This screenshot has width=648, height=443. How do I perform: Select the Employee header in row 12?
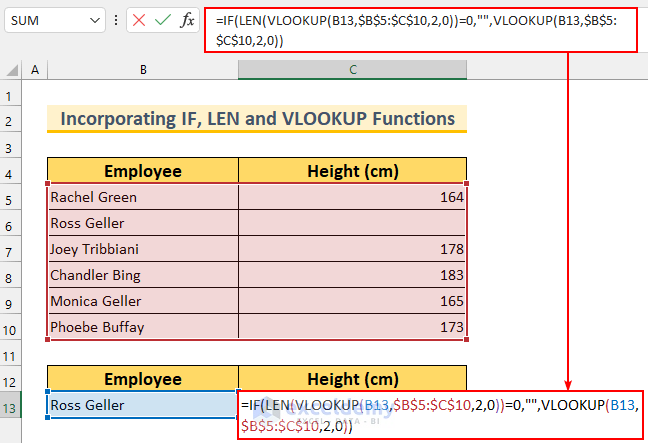143,379
